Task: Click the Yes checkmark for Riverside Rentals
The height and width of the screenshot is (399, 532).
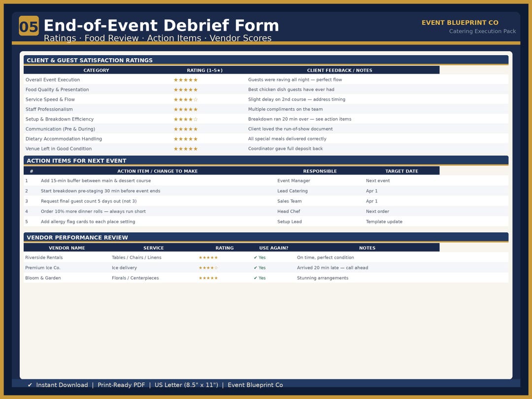Action: [260, 258]
